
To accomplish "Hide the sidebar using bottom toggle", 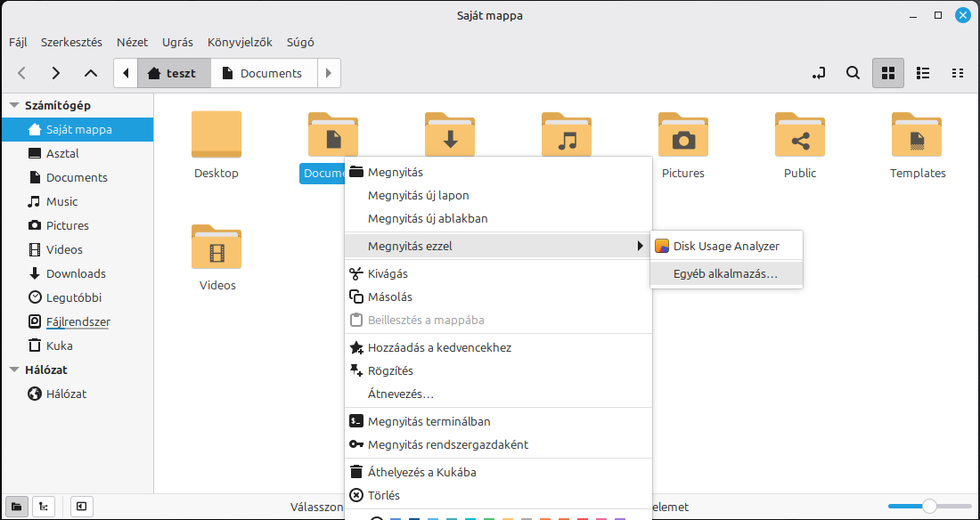I will tap(81, 507).
